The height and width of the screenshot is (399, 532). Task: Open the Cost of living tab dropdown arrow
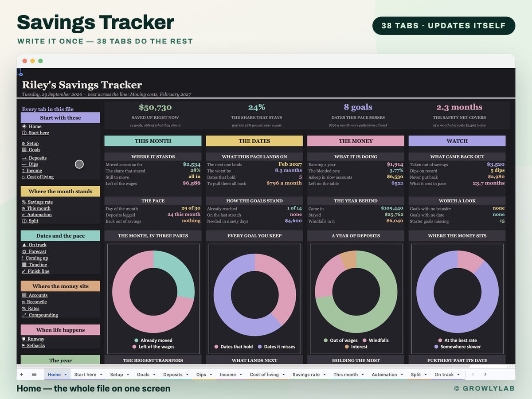pyautogui.click(x=283, y=375)
